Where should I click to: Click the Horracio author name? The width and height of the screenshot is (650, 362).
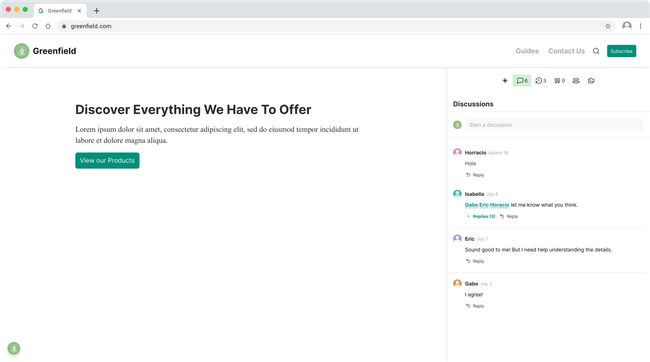(475, 153)
